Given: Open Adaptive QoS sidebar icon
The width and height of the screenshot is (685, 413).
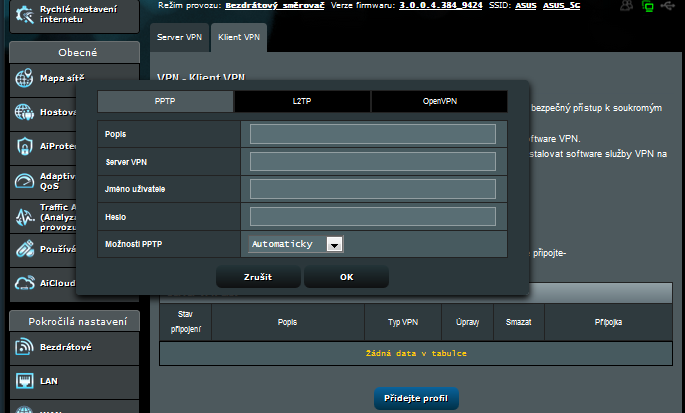Looking at the screenshot, I should (x=25, y=181).
